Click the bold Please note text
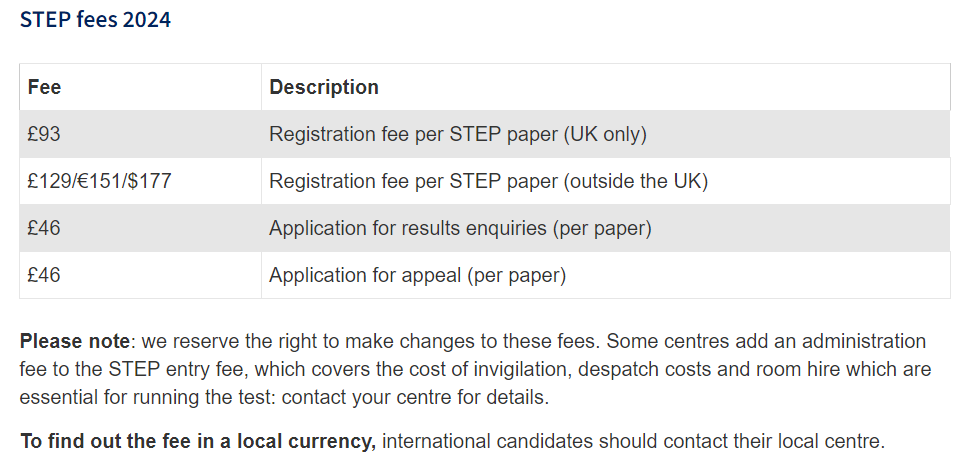The height and width of the screenshot is (462, 972). pyautogui.click(x=74, y=341)
